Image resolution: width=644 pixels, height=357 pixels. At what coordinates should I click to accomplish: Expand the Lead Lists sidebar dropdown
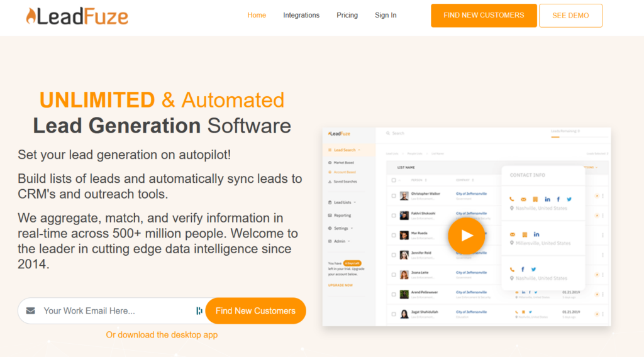click(x=343, y=202)
